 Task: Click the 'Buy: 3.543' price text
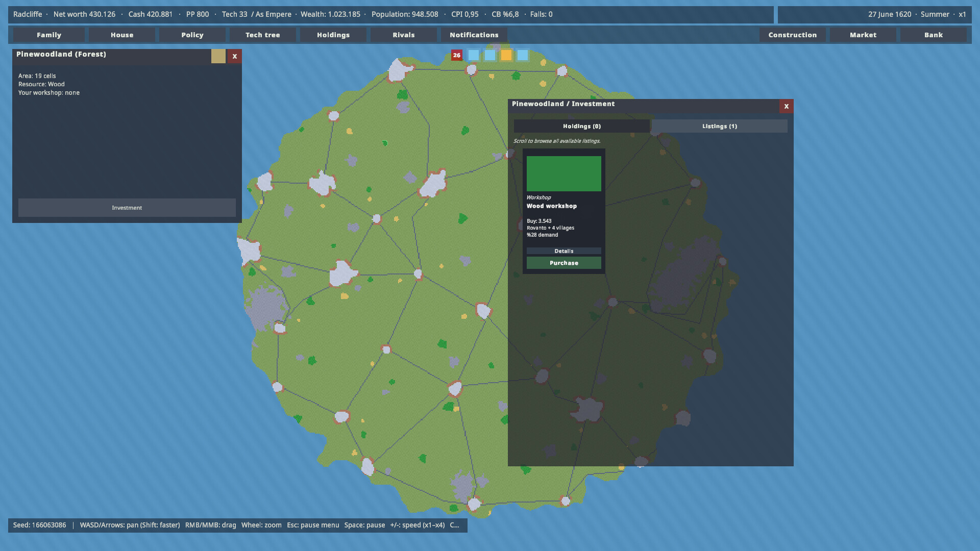coord(539,221)
